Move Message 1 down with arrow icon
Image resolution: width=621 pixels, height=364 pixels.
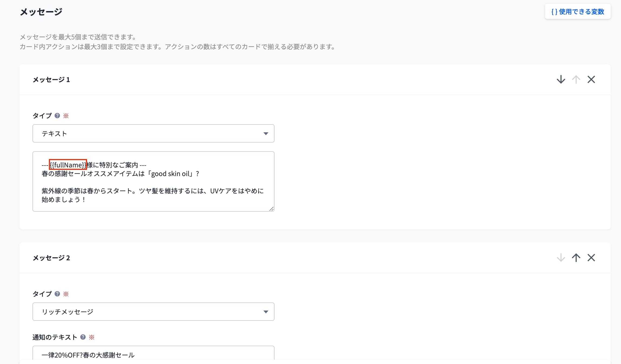(x=561, y=79)
